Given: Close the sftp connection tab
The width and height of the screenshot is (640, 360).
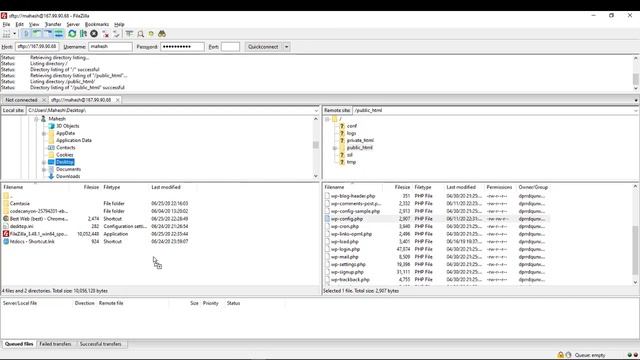Looking at the screenshot, I should pyautogui.click(x=118, y=100).
